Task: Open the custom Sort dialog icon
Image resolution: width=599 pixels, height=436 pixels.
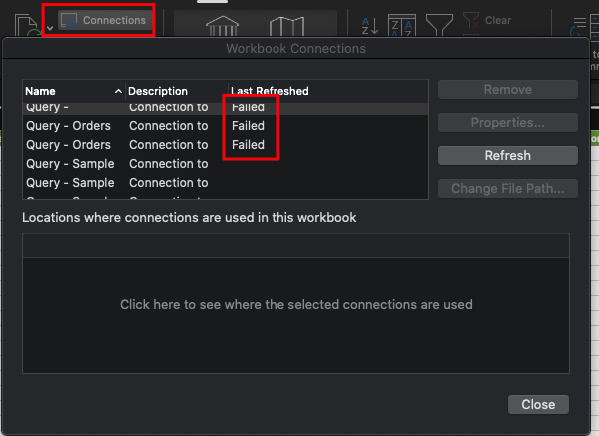Action: [402, 25]
